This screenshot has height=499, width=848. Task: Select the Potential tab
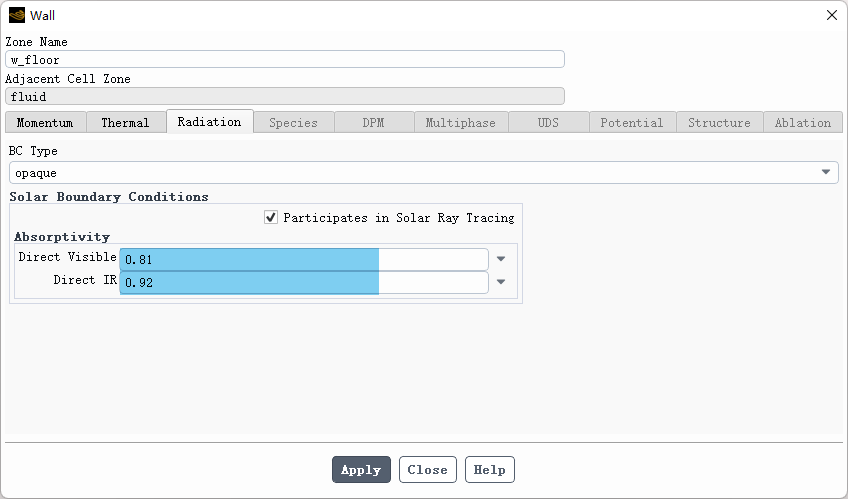click(x=631, y=122)
